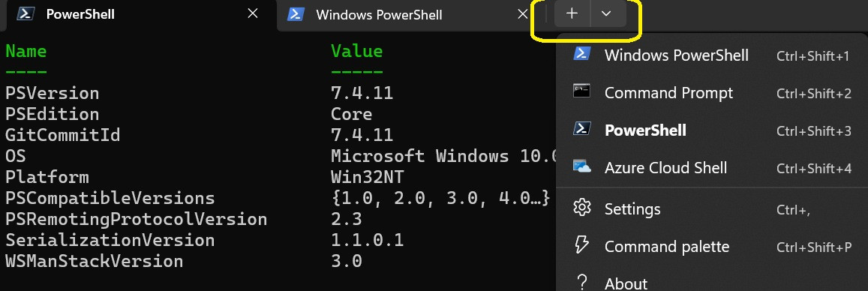Click the Microsoft Windows 10.0 OS value

tap(443, 156)
